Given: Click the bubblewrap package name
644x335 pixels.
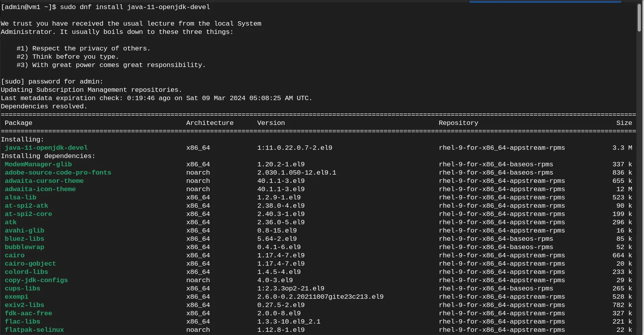Looking at the screenshot, I should (24, 247).
